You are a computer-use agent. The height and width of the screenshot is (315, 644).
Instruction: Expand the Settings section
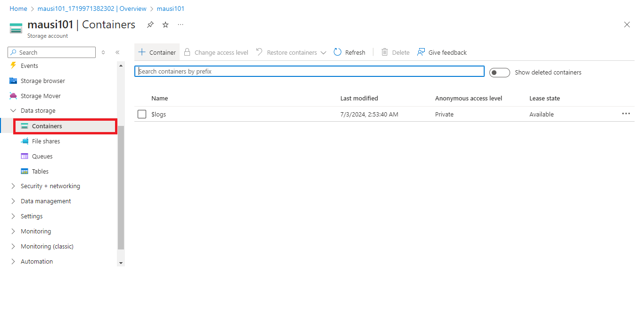click(x=13, y=216)
